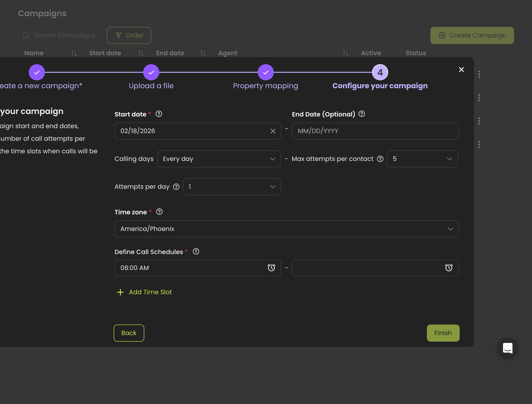Click the End Date help icon

pos(361,114)
